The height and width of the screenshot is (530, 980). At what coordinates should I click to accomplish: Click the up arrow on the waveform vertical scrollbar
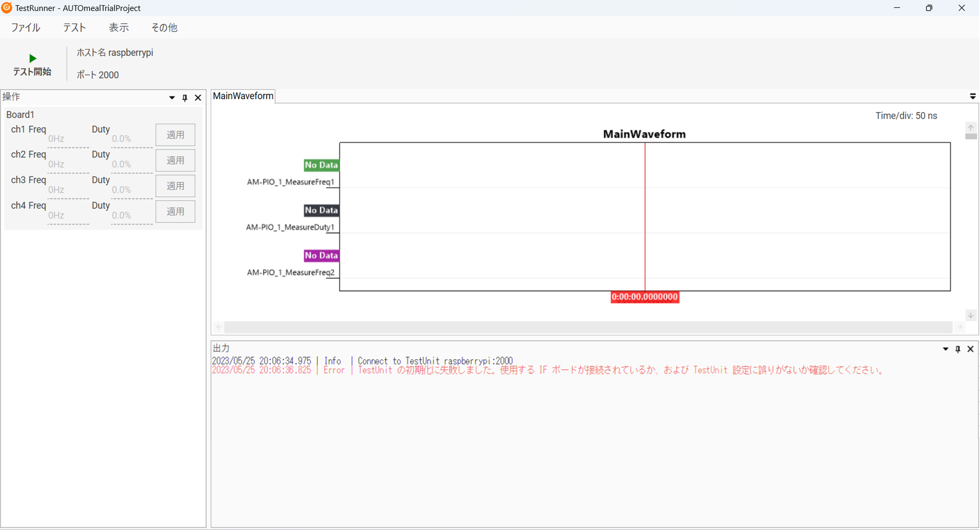[x=971, y=128]
